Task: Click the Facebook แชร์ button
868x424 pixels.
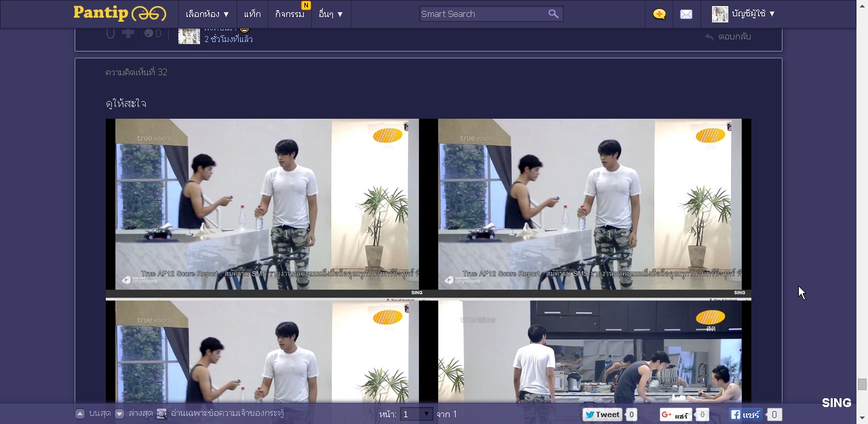Action: (x=747, y=415)
